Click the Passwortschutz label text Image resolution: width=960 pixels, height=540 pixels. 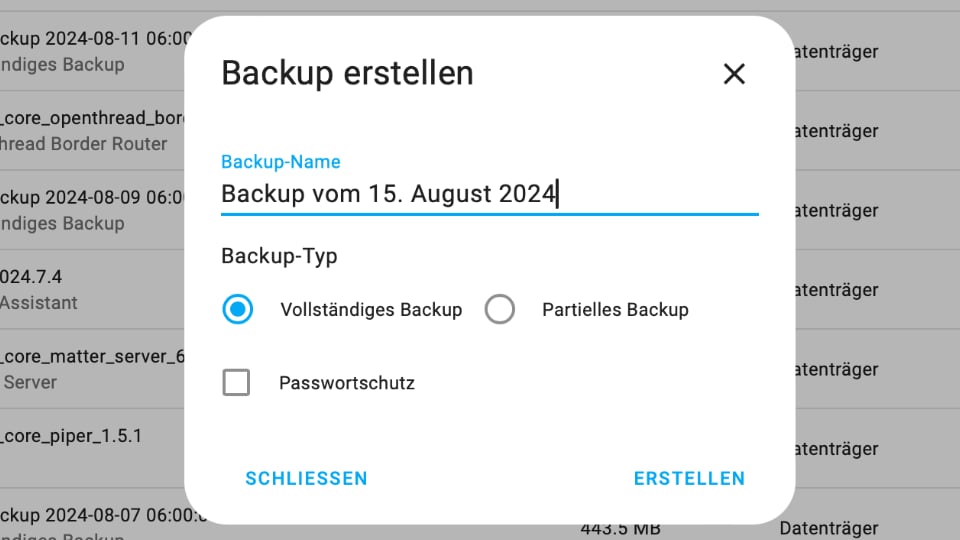pyautogui.click(x=346, y=383)
